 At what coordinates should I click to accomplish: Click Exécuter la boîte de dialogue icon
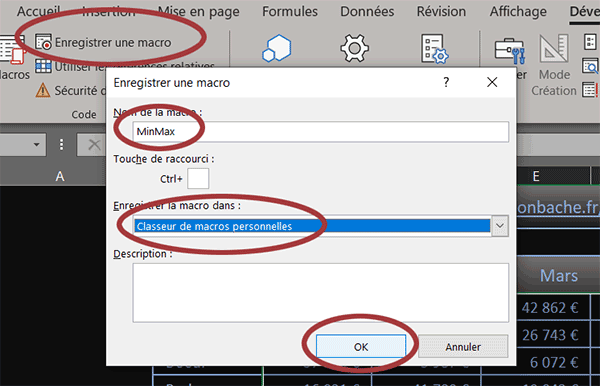coord(590,90)
